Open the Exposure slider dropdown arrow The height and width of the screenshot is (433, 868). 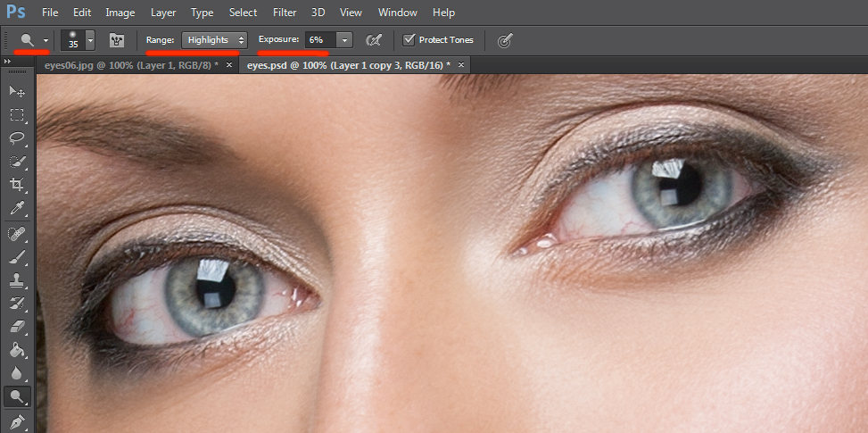[x=344, y=40]
